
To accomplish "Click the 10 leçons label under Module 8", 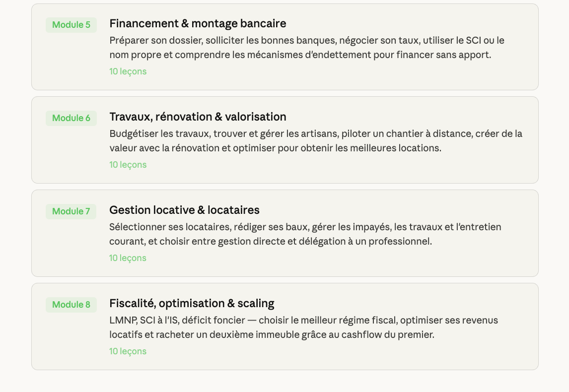I will coord(128,351).
